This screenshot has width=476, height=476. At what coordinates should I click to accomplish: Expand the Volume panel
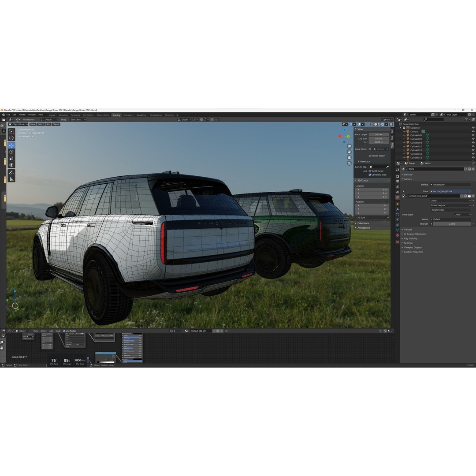(x=408, y=230)
